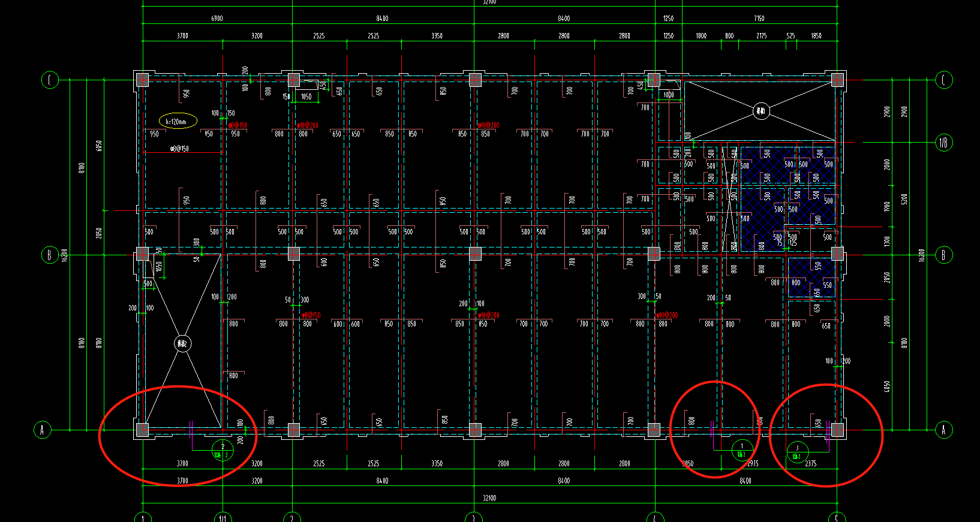Select the 2175 dimension text
Image resolution: width=980 pixels, height=522 pixels.
(x=762, y=36)
